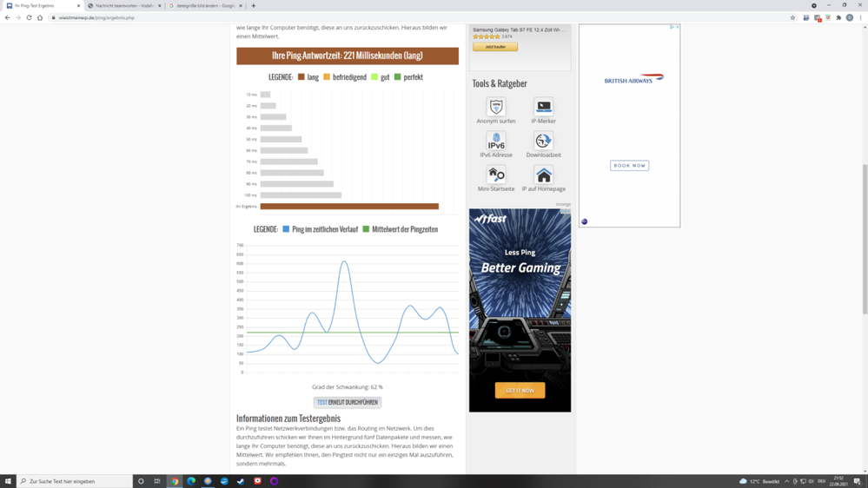Click the extension icon with red badge

pos(818,17)
